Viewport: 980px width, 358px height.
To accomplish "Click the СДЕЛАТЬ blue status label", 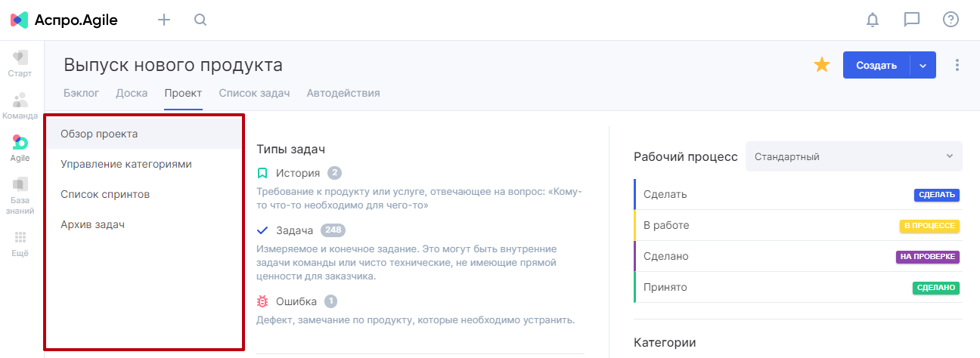I will 936,195.
